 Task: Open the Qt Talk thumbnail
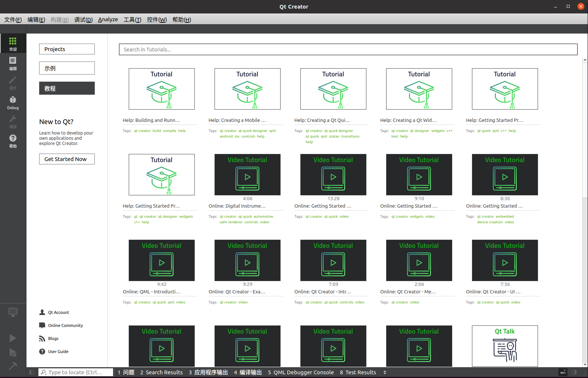point(505,346)
